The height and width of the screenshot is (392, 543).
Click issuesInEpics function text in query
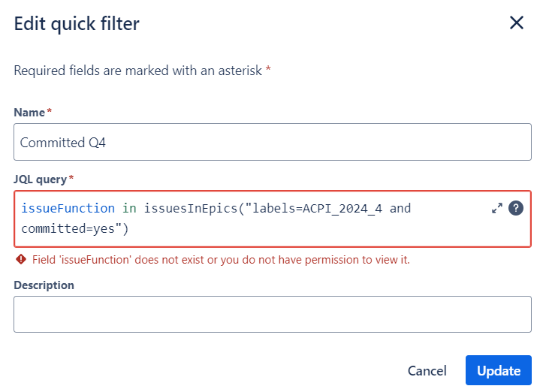(191, 209)
